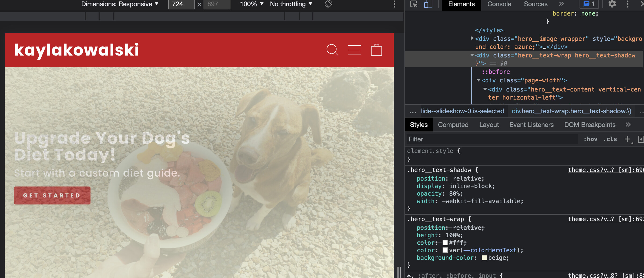Switch to the Console tab

[x=499, y=4]
